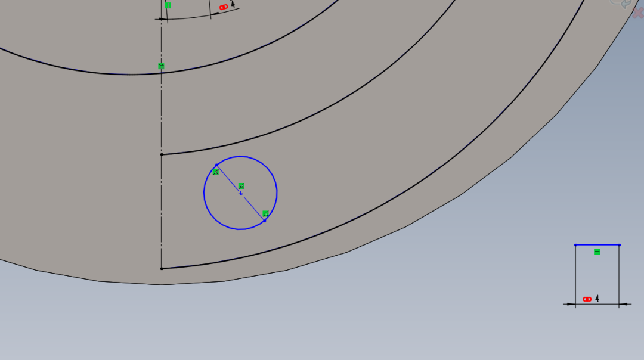644x360 pixels.
Task: Select the circle center point marker
Action: tap(241, 193)
